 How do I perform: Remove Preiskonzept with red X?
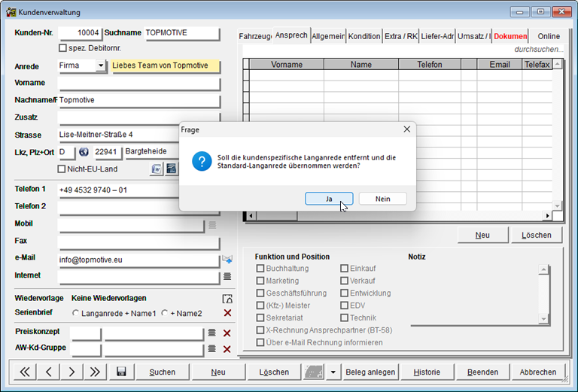[x=227, y=333]
